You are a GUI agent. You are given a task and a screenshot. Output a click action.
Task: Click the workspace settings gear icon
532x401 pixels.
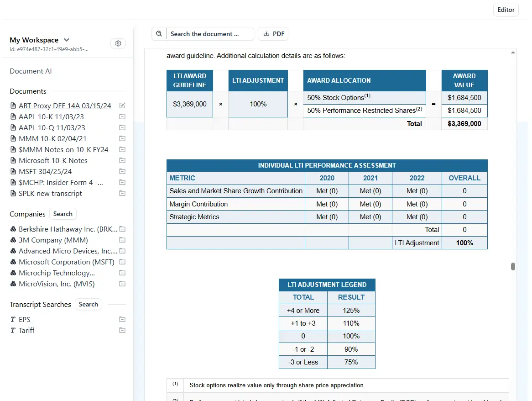pyautogui.click(x=118, y=43)
